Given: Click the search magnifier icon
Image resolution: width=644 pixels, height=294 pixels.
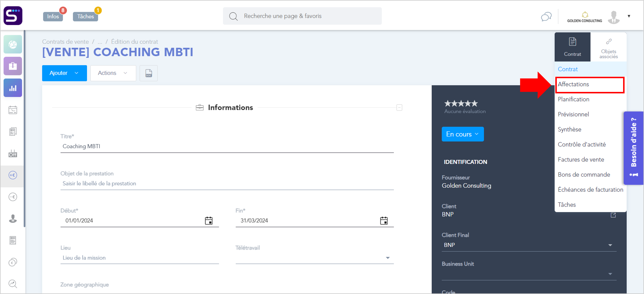Looking at the screenshot, I should 233,16.
